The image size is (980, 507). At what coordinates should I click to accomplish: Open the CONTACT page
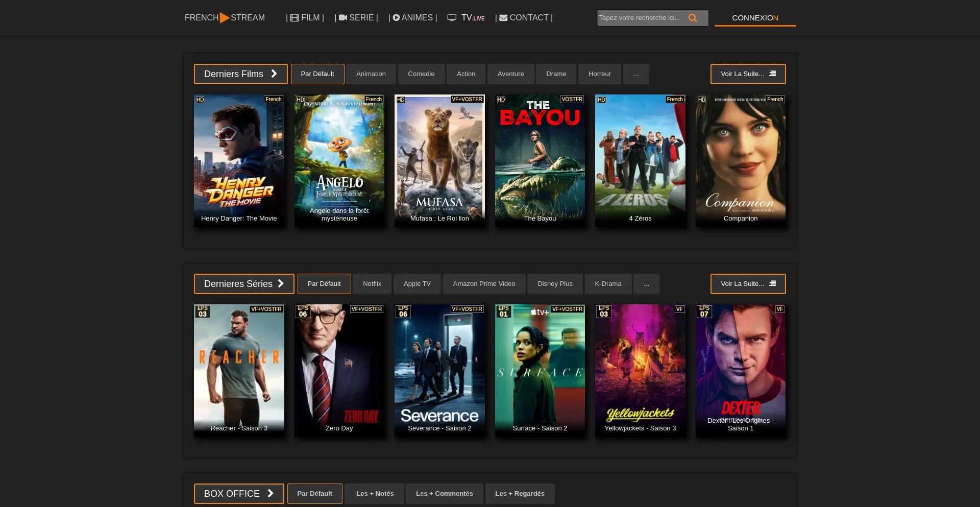(x=524, y=18)
